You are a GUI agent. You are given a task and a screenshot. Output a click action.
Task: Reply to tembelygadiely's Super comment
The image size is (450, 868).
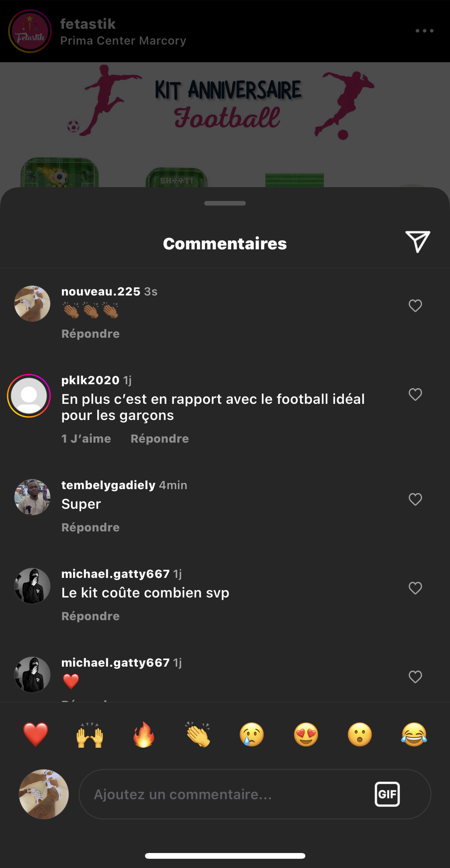coord(90,528)
